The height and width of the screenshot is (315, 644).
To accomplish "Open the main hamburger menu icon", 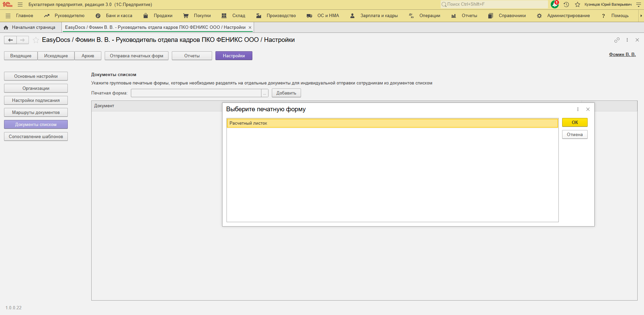I will [20, 5].
